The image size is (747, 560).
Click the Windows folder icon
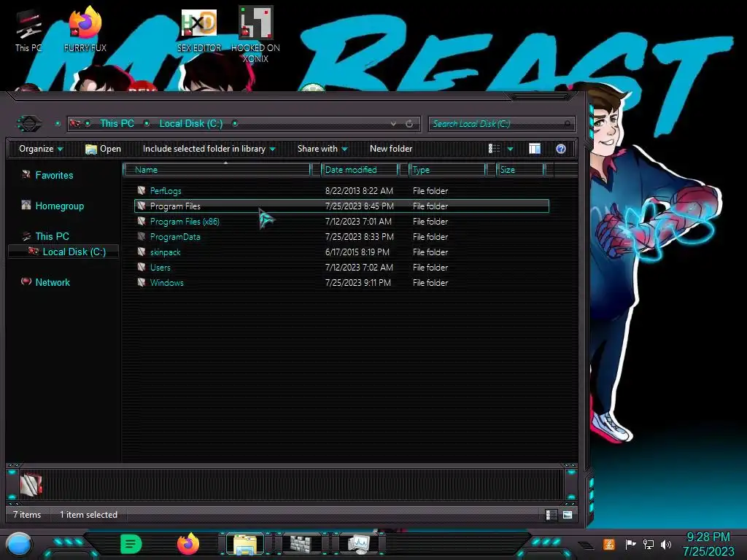(142, 282)
